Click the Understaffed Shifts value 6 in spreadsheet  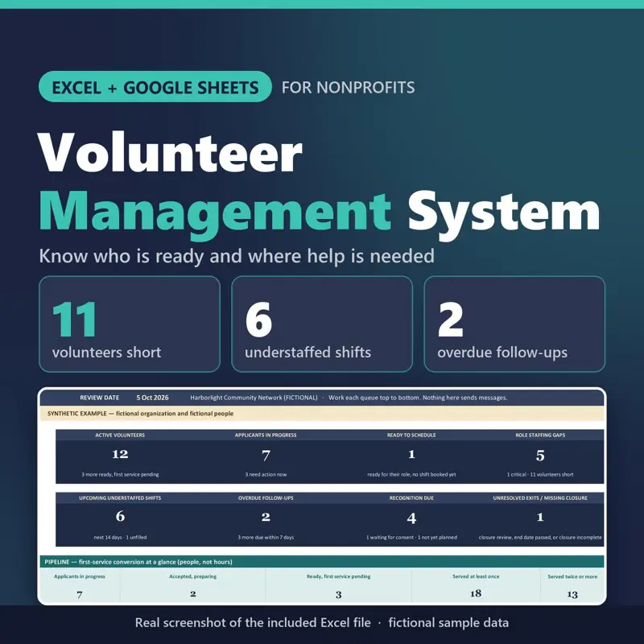pos(120,516)
